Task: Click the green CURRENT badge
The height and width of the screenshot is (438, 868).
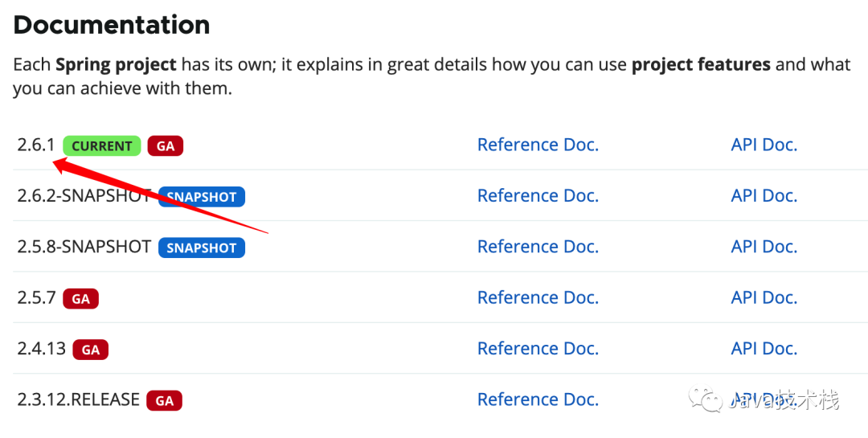Action: pyautogui.click(x=102, y=145)
